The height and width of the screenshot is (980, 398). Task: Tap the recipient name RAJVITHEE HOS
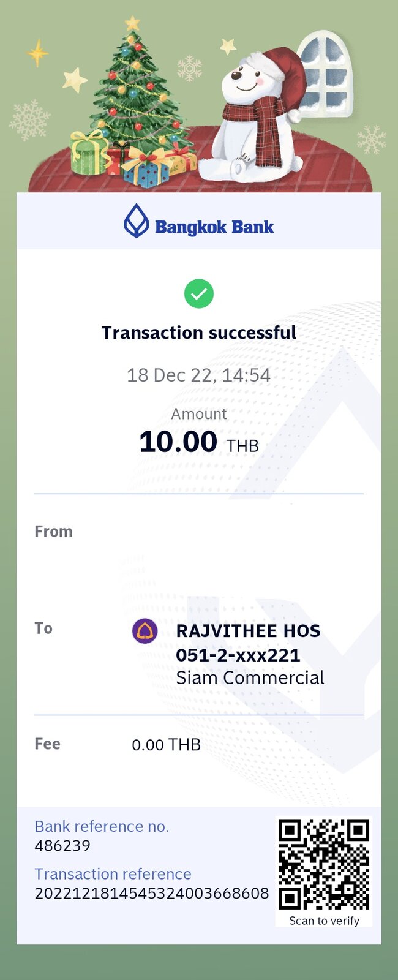(248, 631)
